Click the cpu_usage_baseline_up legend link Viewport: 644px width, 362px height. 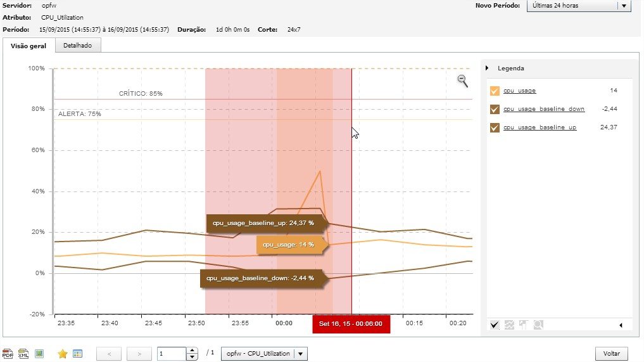pos(540,127)
